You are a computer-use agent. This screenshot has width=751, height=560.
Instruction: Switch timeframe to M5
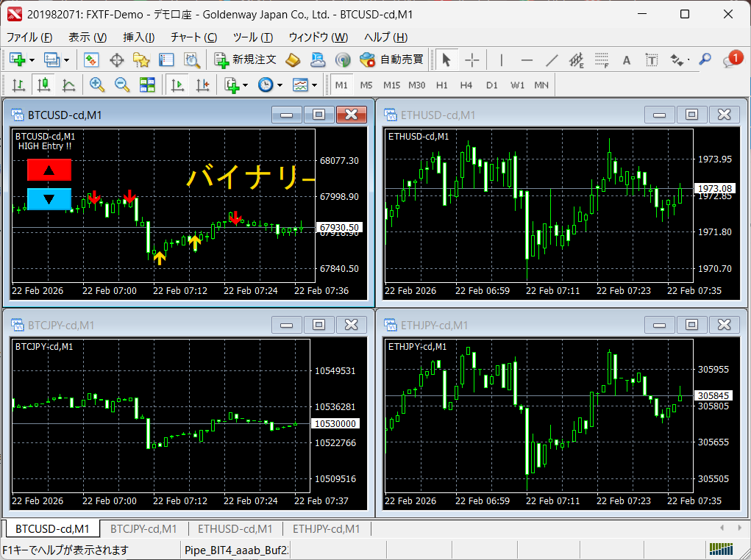pos(366,85)
